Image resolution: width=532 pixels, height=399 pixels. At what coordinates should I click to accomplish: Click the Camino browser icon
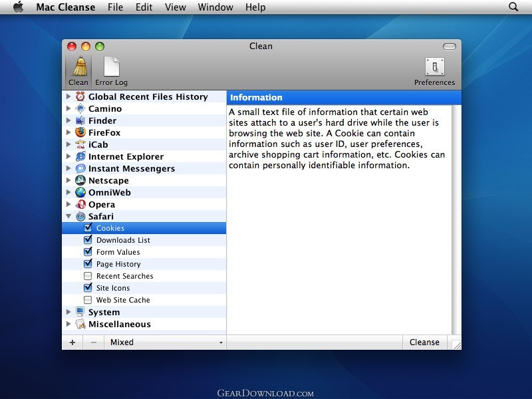[x=80, y=108]
